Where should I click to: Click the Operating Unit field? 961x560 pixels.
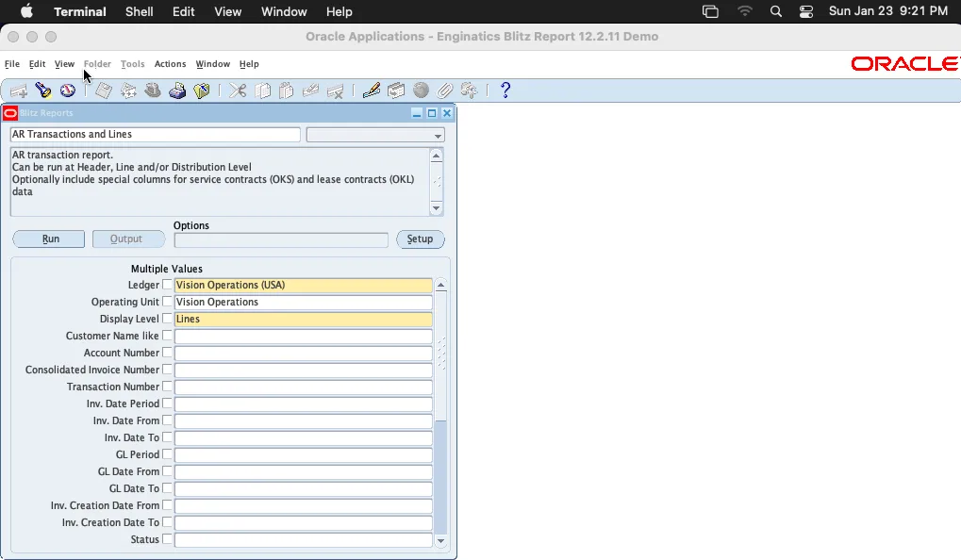304,302
